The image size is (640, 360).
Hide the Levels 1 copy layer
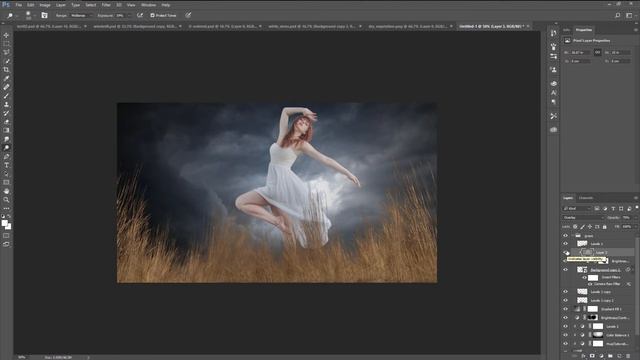pyautogui.click(x=565, y=291)
